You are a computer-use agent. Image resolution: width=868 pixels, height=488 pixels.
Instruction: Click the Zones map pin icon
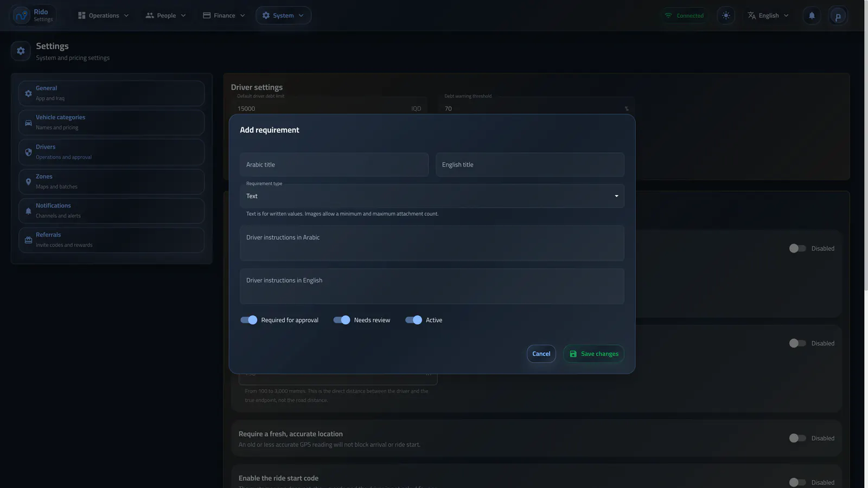pyautogui.click(x=28, y=182)
